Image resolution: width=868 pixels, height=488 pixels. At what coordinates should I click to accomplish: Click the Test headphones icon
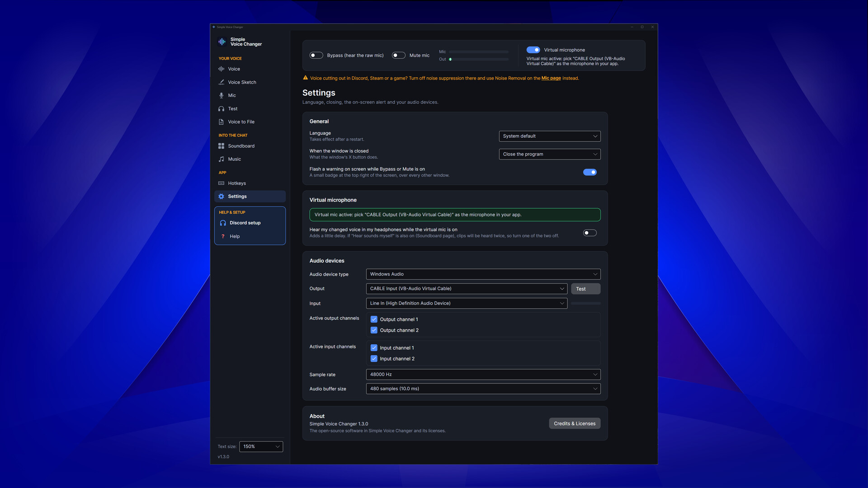[x=221, y=109]
